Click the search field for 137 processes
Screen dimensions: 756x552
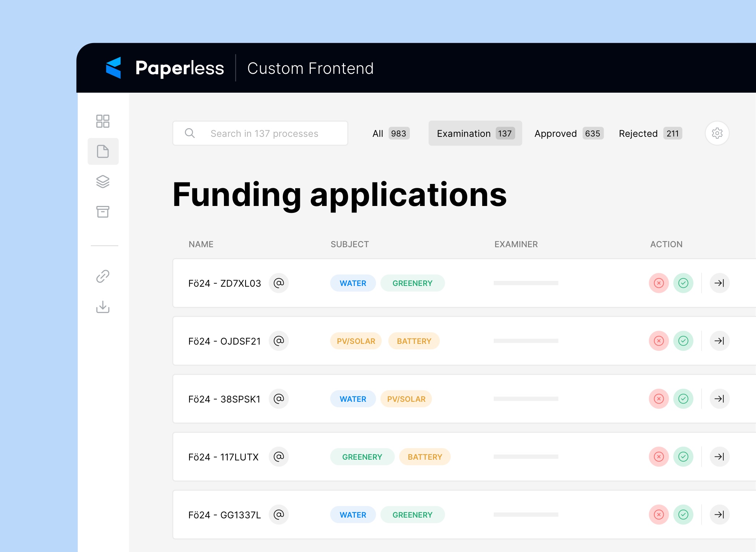(260, 133)
